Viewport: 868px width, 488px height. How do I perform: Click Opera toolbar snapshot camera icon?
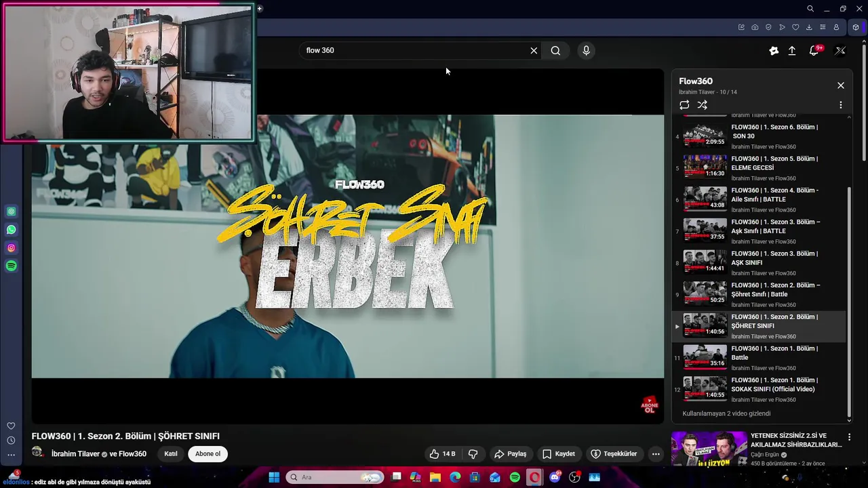pyautogui.click(x=755, y=27)
